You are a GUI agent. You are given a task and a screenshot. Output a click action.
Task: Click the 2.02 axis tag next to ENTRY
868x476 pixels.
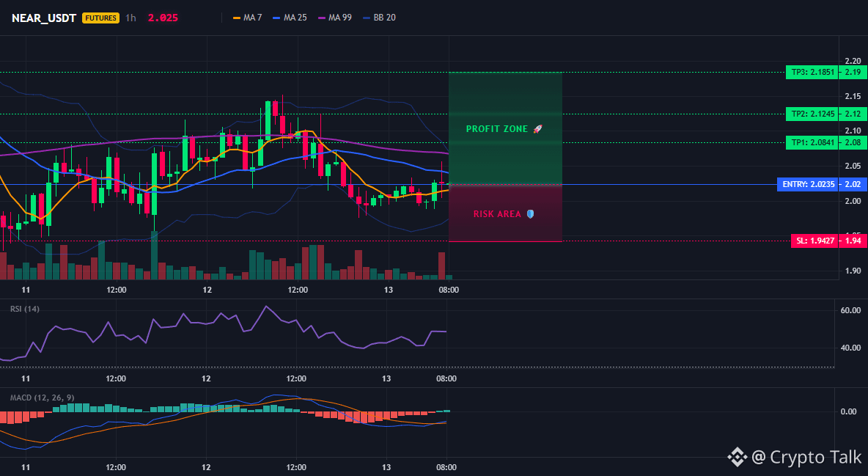(x=852, y=185)
